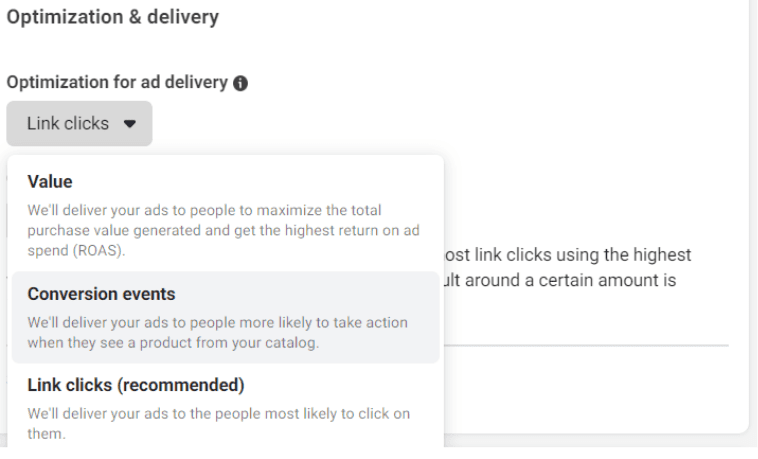
Task: Click the "(ROAS)" text in the Value option
Action: tap(99, 251)
